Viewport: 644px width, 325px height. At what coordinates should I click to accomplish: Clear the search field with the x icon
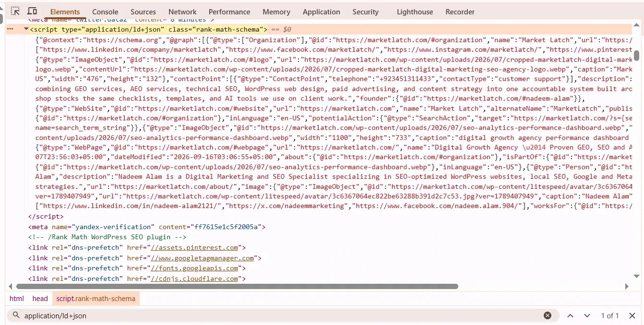coord(548,315)
